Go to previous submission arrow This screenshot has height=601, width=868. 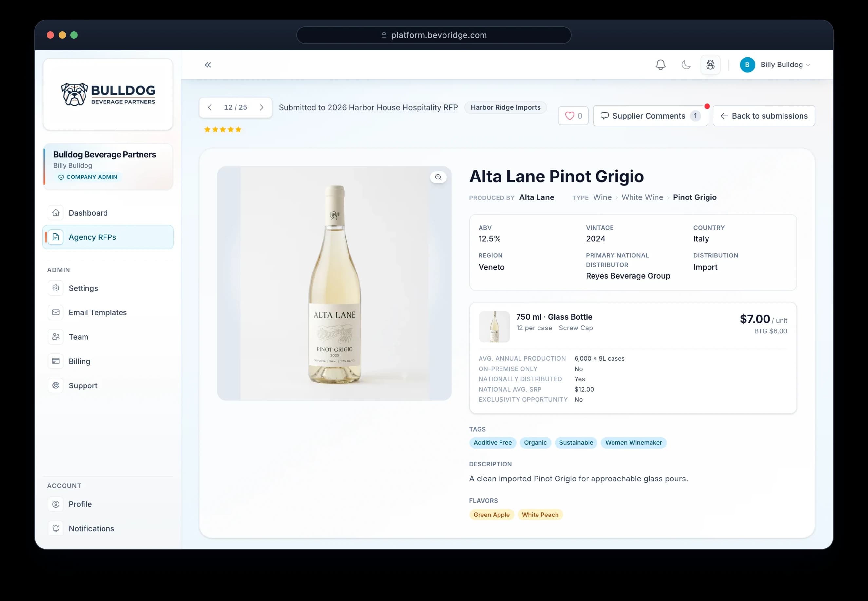210,108
